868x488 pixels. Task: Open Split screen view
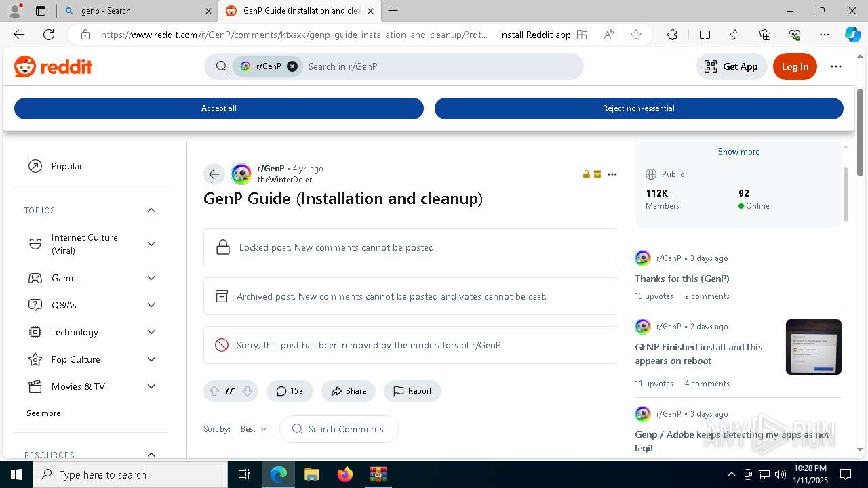coord(705,35)
